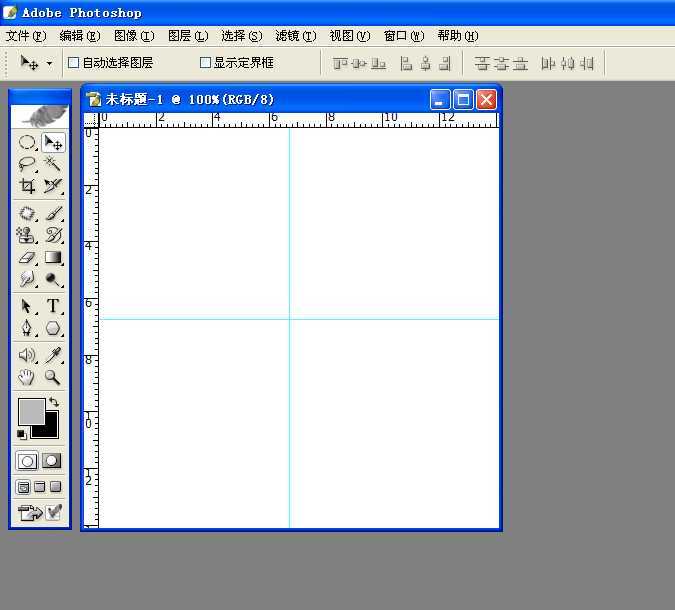Screen dimensions: 675x610
Task: Pick the Eraser tool
Action: [28, 258]
